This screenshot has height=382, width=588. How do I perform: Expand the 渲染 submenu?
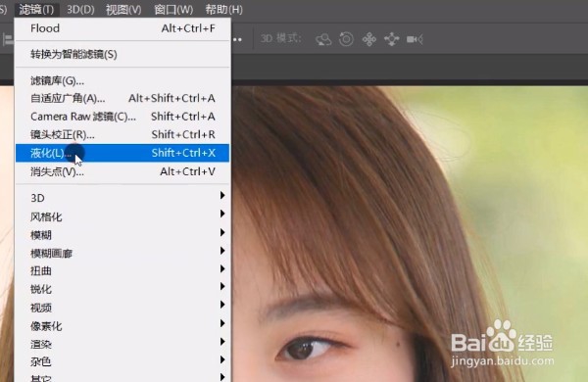click(122, 344)
